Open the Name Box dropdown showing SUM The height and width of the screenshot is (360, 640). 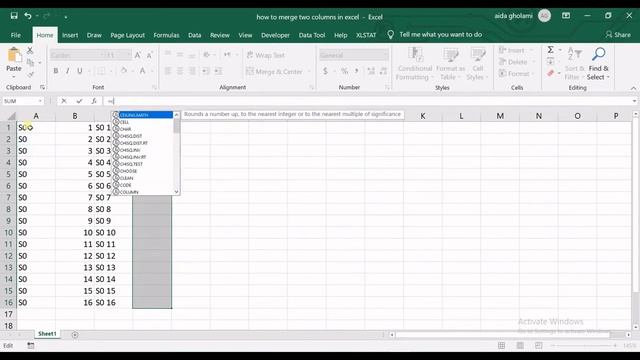[40, 101]
